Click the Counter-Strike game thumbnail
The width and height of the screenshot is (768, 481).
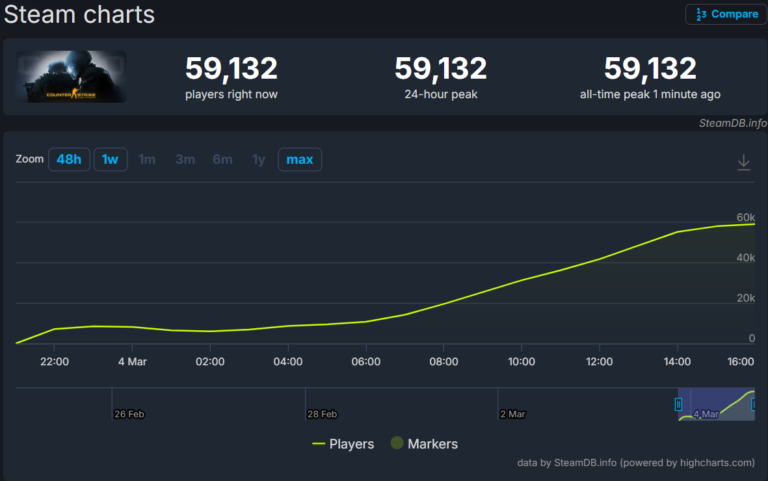coord(72,76)
